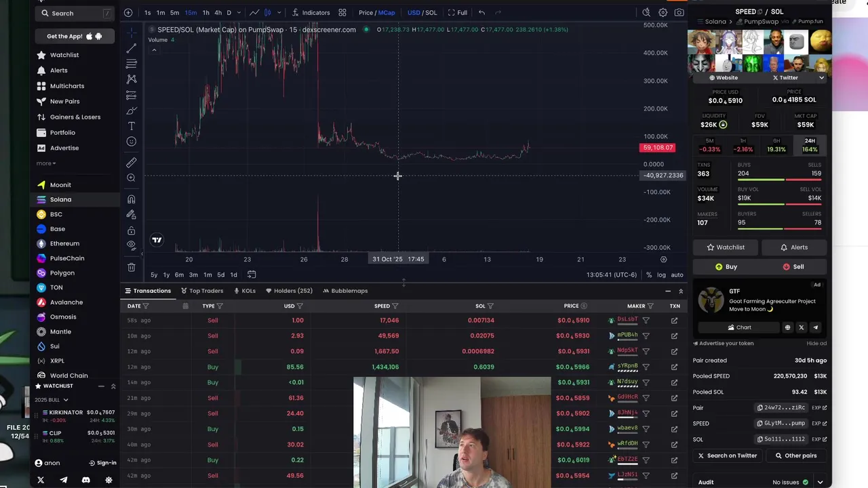Viewport: 868px width, 488px height.
Task: Select the horizontal lines tool
Action: coord(132,64)
